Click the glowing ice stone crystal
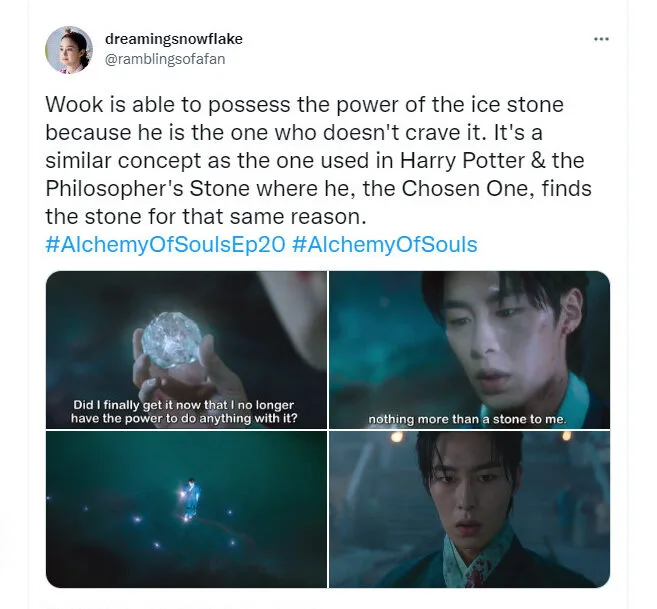The height and width of the screenshot is (609, 657). (x=172, y=340)
